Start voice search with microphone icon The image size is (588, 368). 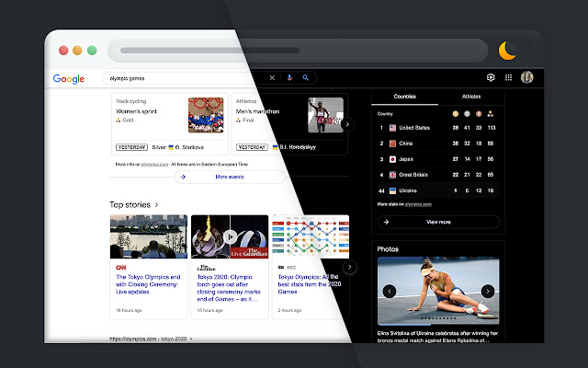click(289, 77)
